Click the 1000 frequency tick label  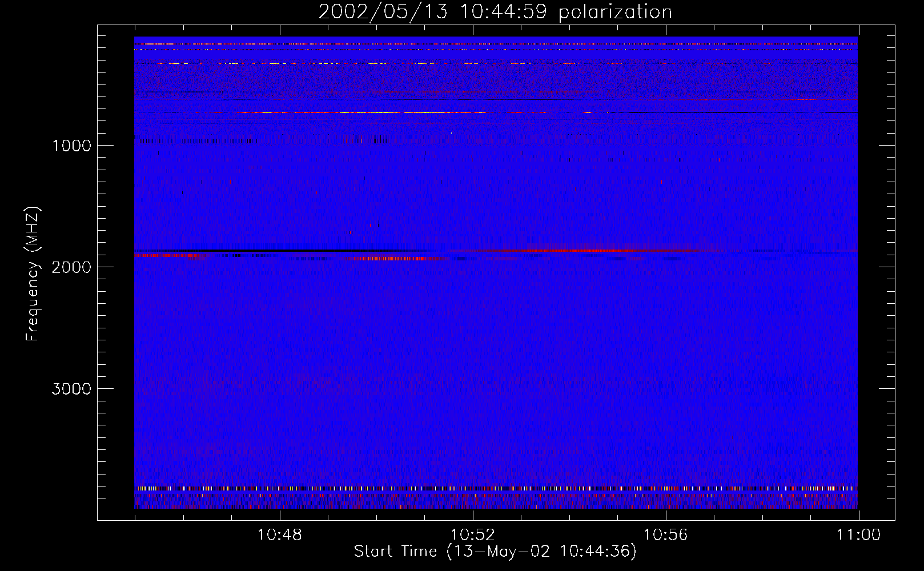pyautogui.click(x=71, y=146)
